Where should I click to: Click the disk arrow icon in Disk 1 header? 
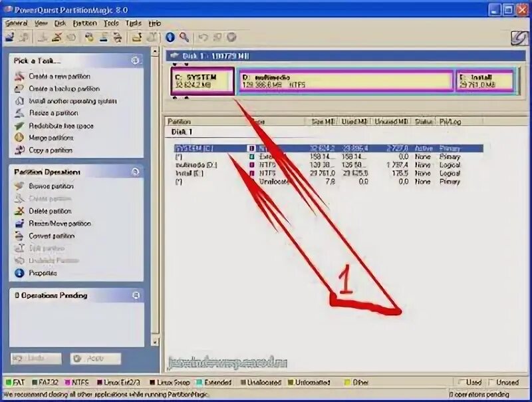pos(174,56)
